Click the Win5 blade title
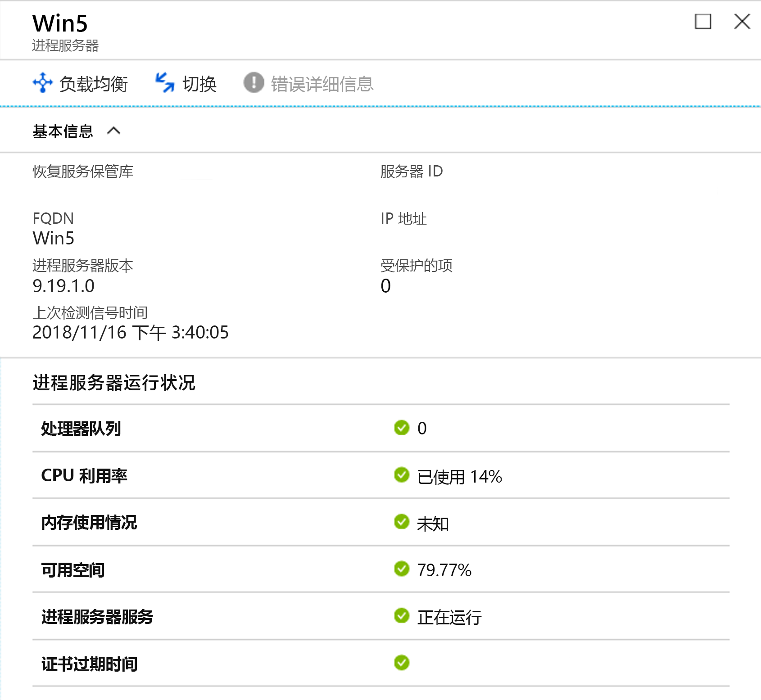761x700 pixels. pos(60,23)
